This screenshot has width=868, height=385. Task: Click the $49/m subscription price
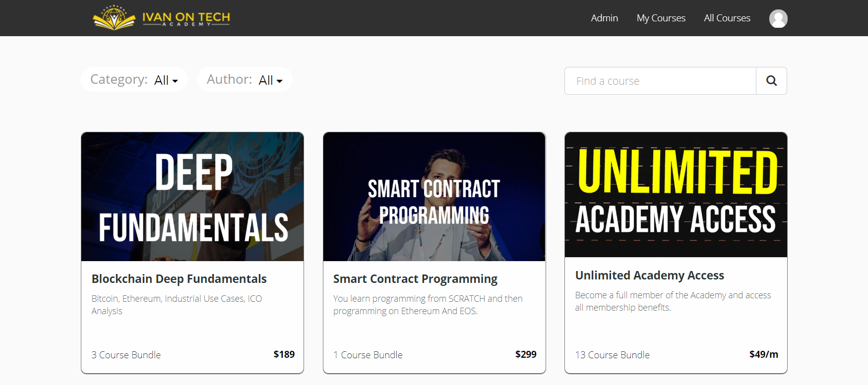[764, 354]
